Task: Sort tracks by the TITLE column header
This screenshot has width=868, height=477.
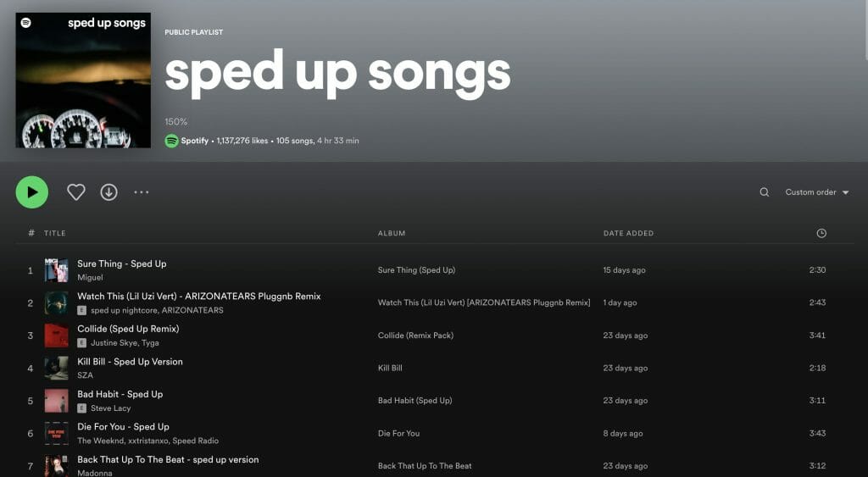Action: click(55, 233)
